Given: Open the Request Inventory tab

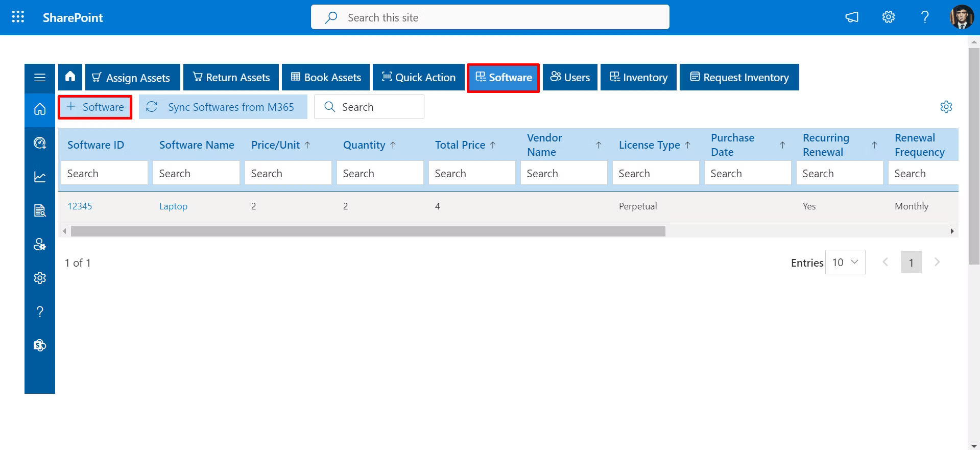Looking at the screenshot, I should click(739, 77).
